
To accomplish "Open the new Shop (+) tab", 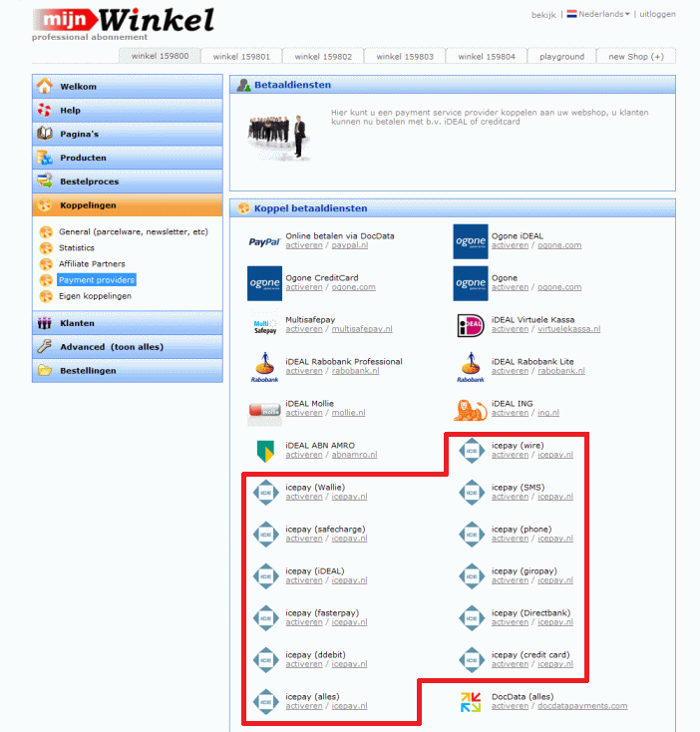I will pos(636,56).
